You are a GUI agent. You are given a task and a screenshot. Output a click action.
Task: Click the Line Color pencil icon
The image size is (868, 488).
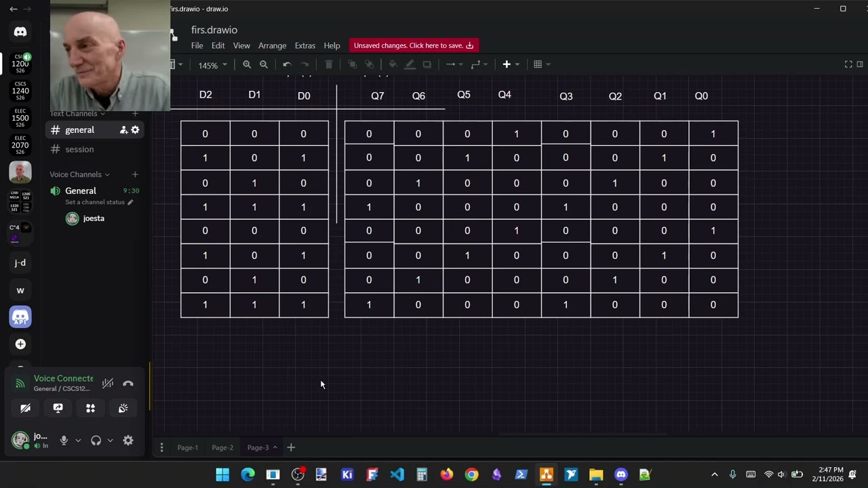tap(410, 64)
